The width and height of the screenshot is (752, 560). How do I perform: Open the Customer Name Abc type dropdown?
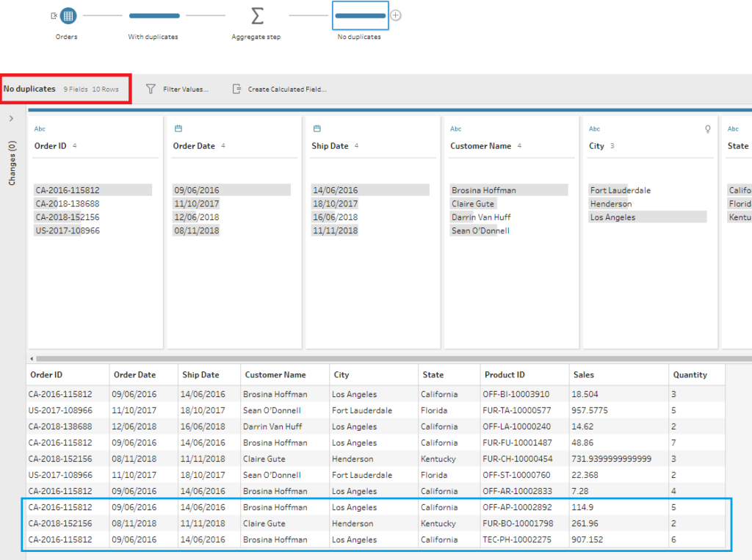pyautogui.click(x=455, y=128)
